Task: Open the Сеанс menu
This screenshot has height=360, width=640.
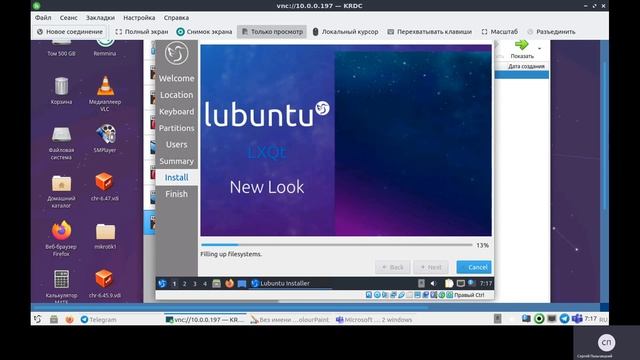Action: tap(68, 18)
